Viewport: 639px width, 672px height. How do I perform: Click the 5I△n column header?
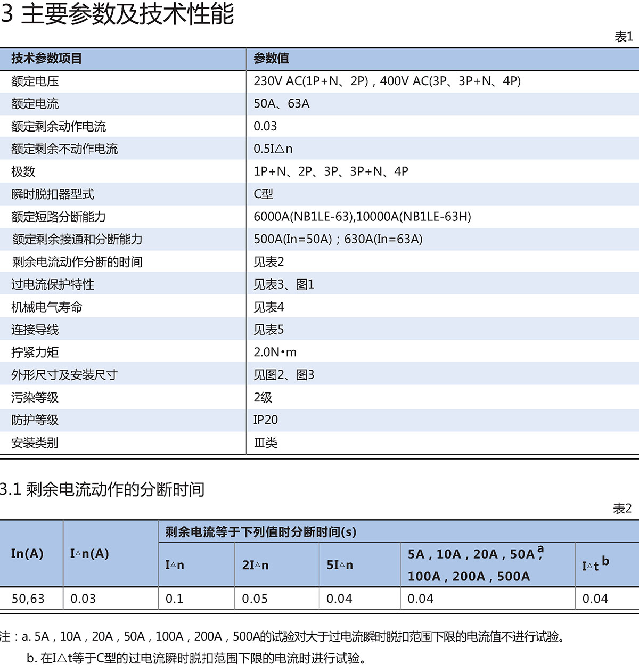tap(339, 565)
